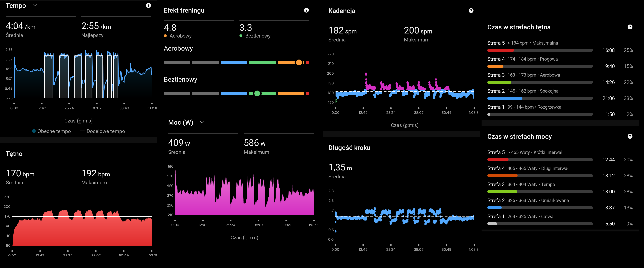Screen dimensions: 644x268
Task: Click Strefa 4 Długi interwał power bar
Action: [540, 176]
